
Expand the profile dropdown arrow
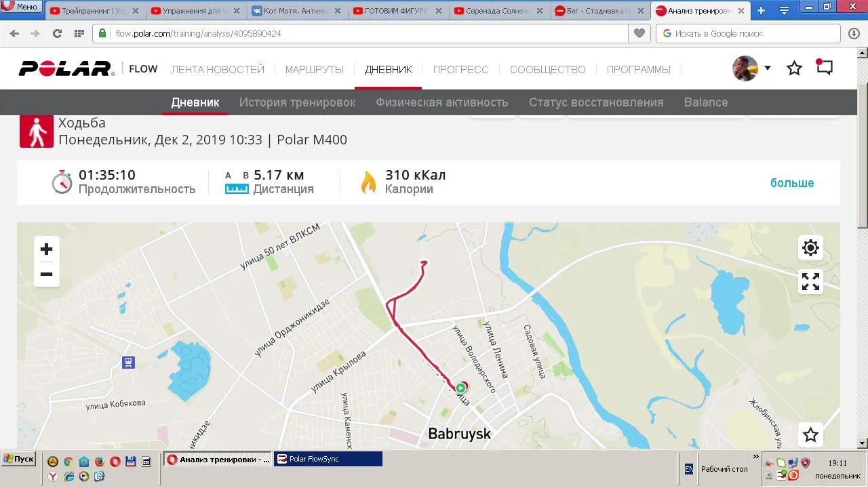click(768, 68)
